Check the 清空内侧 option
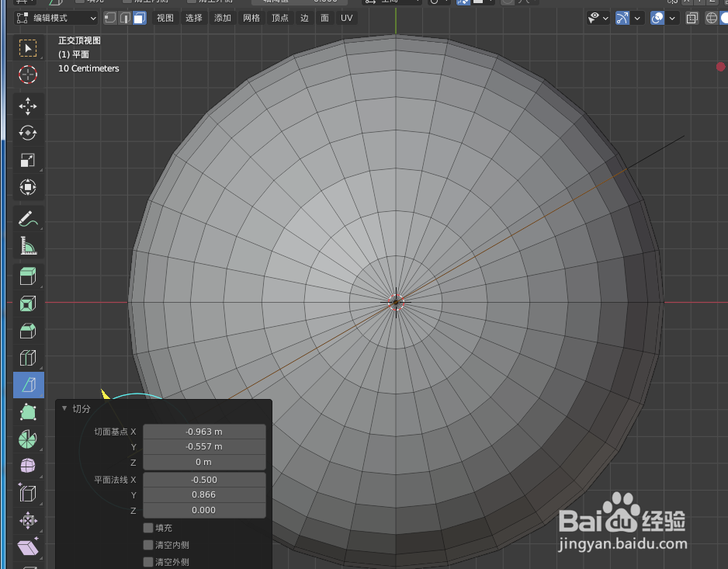The image size is (728, 569). (x=147, y=545)
